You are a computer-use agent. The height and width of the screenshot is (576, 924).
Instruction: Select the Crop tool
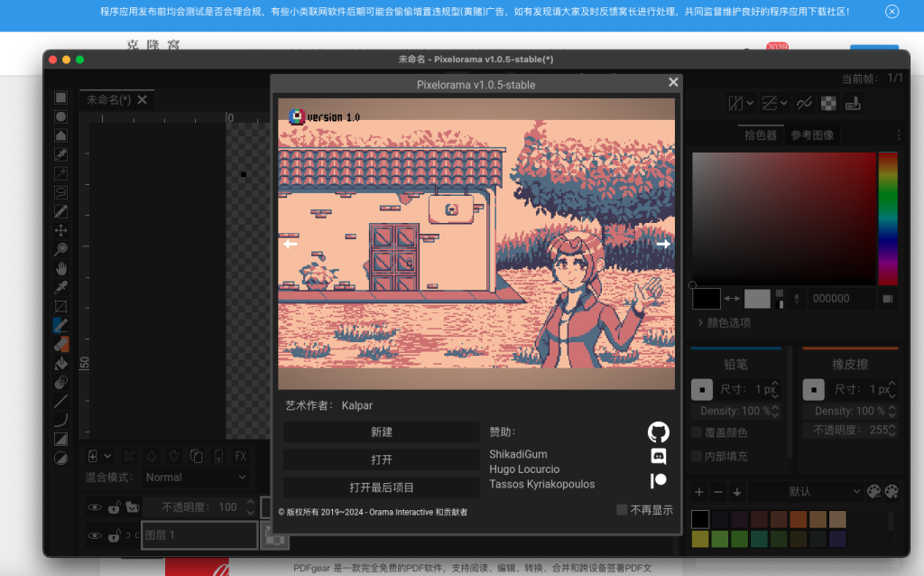[60, 306]
